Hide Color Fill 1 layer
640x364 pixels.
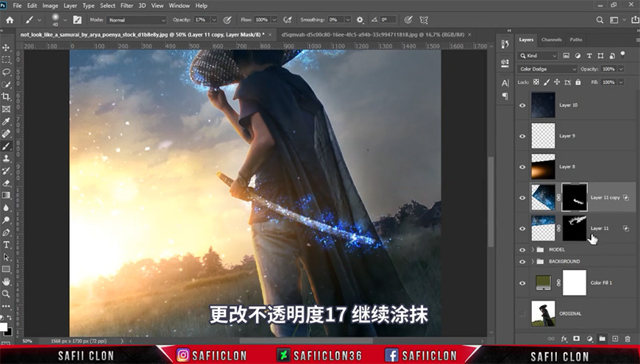522,283
